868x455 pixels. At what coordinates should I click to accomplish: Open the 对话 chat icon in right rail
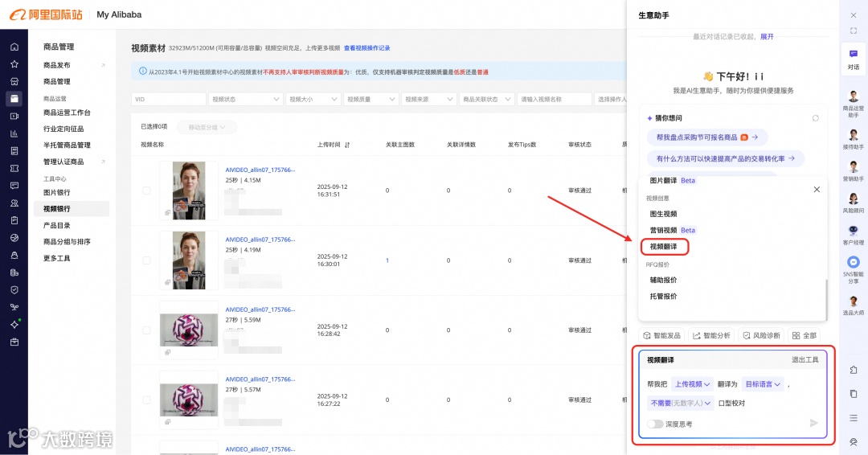(853, 59)
